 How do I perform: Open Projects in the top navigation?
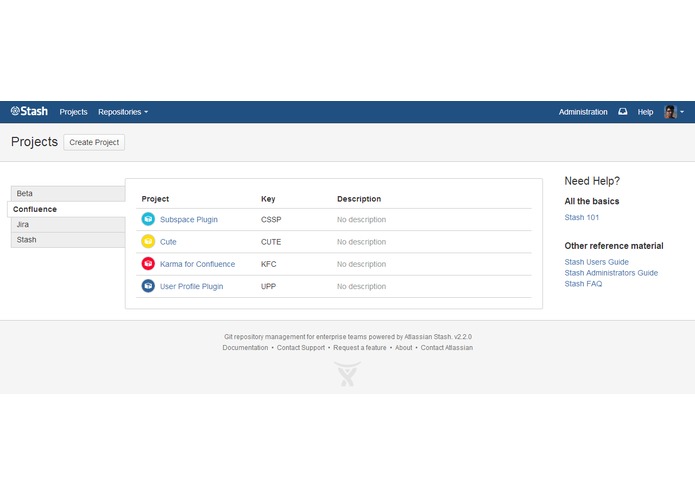(74, 112)
